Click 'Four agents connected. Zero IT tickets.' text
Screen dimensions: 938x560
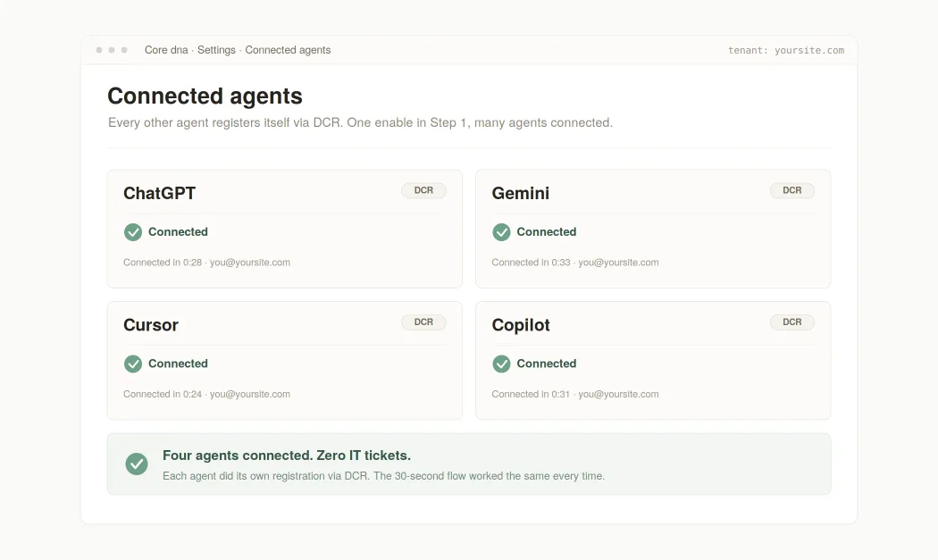[287, 456]
